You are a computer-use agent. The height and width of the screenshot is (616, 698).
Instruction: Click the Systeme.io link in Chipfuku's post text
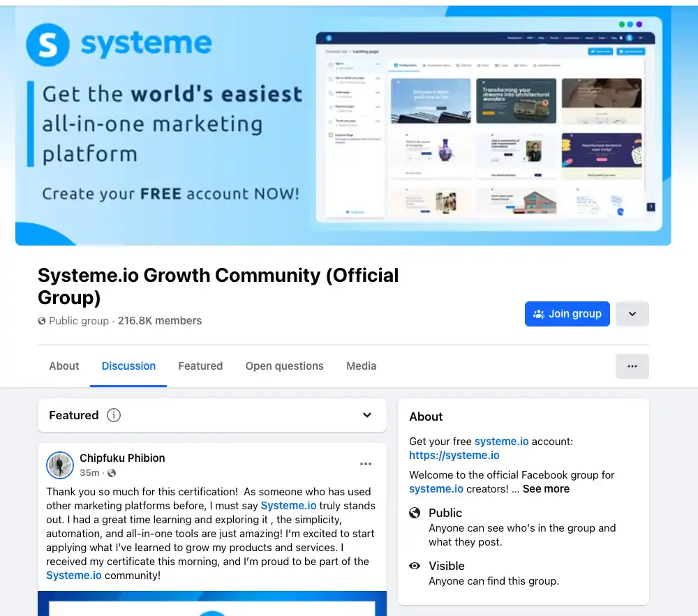pyautogui.click(x=288, y=505)
